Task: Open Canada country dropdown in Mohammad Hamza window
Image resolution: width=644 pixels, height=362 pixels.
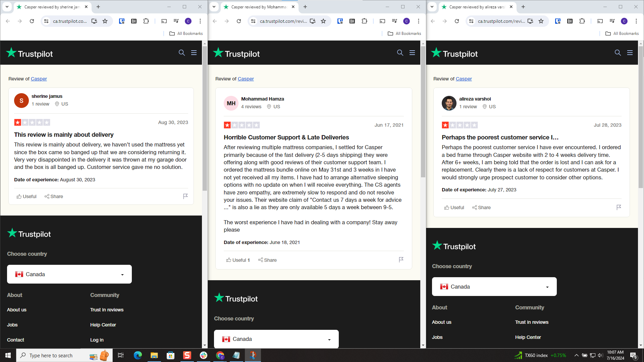Action: (276, 339)
